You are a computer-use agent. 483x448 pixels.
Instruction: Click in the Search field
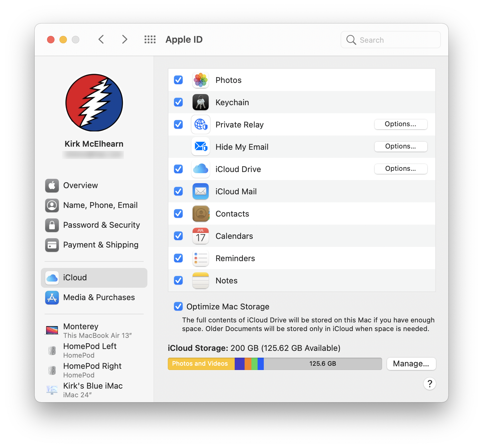391,40
